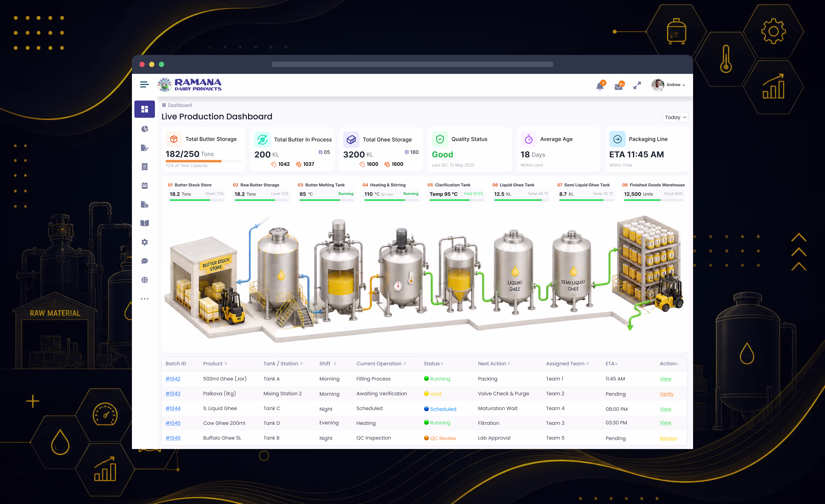Open the globe sidebar icon
825x504 pixels.
145,280
